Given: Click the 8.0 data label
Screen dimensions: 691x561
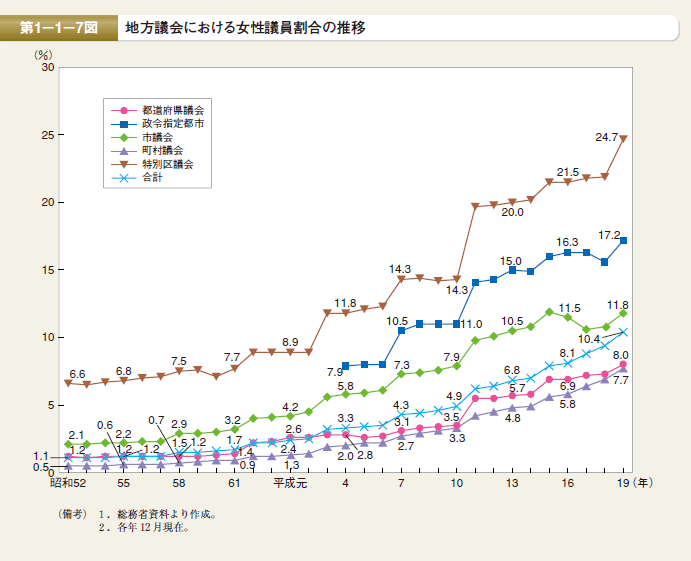Looking at the screenshot, I should click(x=620, y=355).
